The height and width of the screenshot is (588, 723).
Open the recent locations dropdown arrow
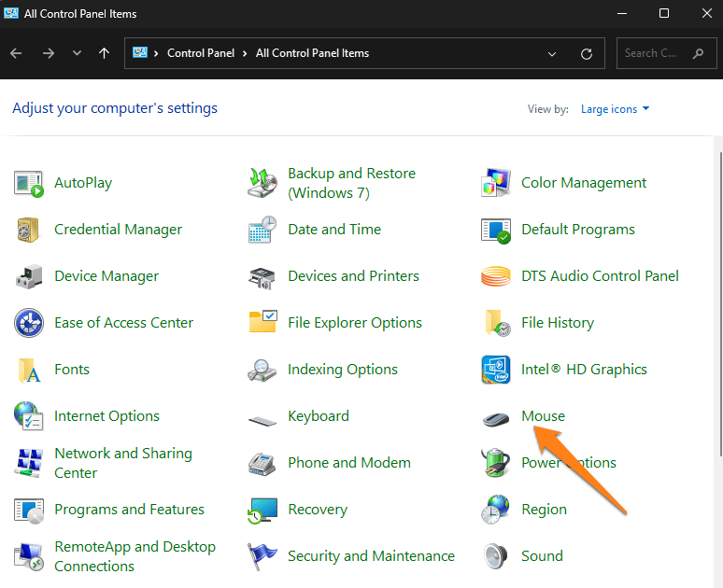[77, 53]
